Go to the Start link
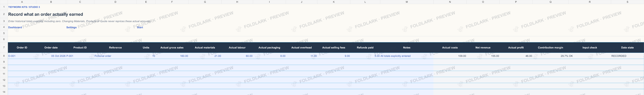The width and height of the screenshot is (644, 95). click(140, 27)
